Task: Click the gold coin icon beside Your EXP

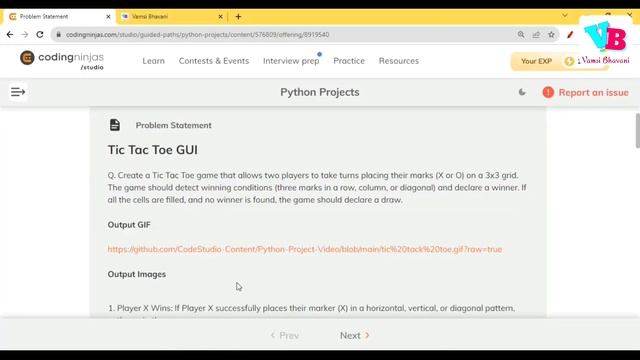Action: click(569, 61)
